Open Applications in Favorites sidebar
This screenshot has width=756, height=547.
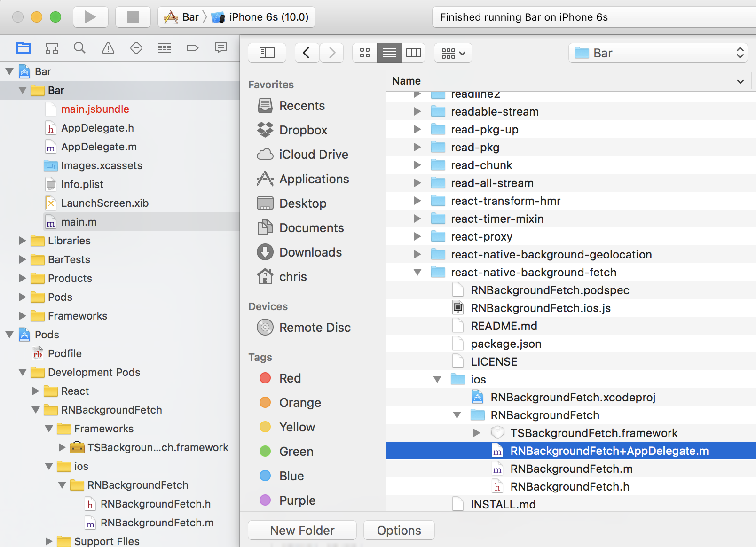pyautogui.click(x=303, y=179)
